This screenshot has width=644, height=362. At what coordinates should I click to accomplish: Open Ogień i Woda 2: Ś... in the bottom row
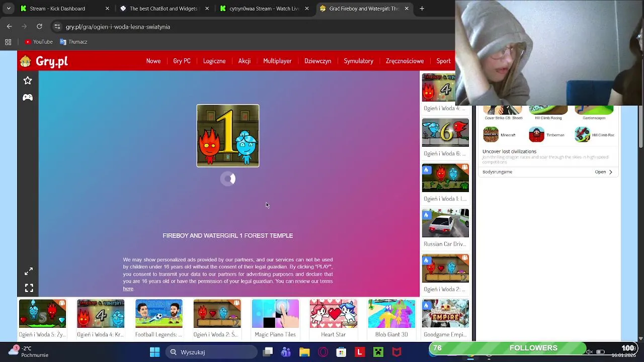[217, 319]
